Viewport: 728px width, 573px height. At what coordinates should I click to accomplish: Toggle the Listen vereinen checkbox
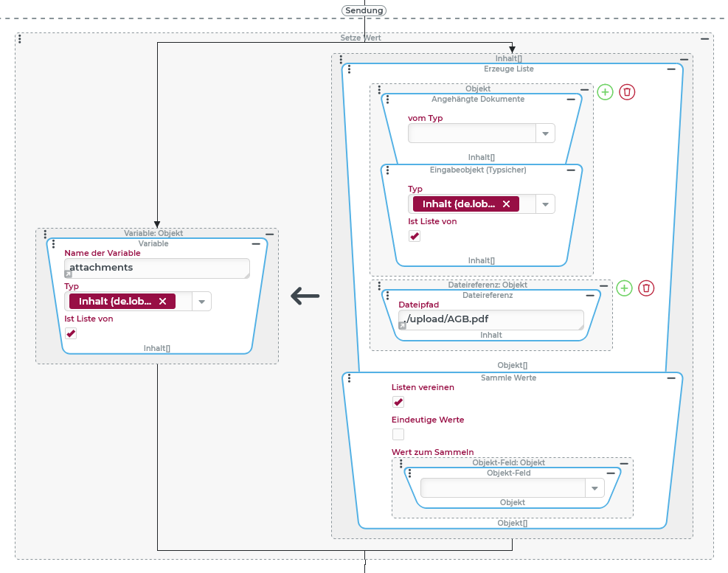tap(398, 402)
